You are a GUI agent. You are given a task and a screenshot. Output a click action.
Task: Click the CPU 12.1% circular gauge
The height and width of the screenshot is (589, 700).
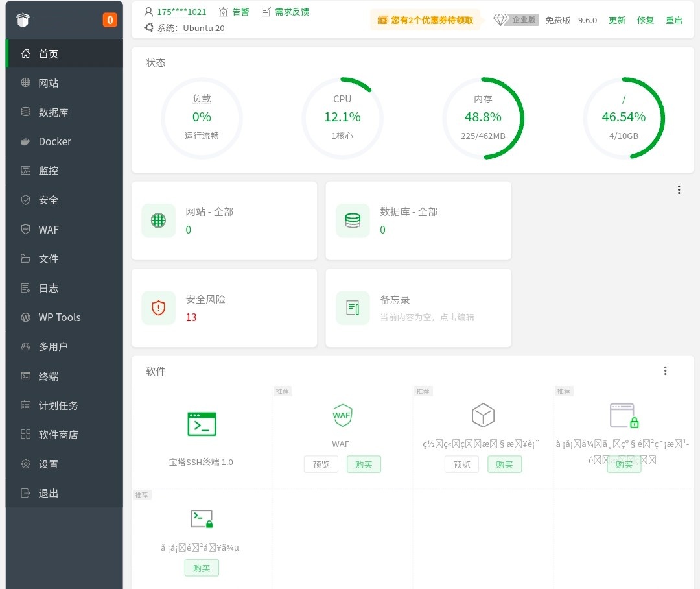[x=342, y=117]
